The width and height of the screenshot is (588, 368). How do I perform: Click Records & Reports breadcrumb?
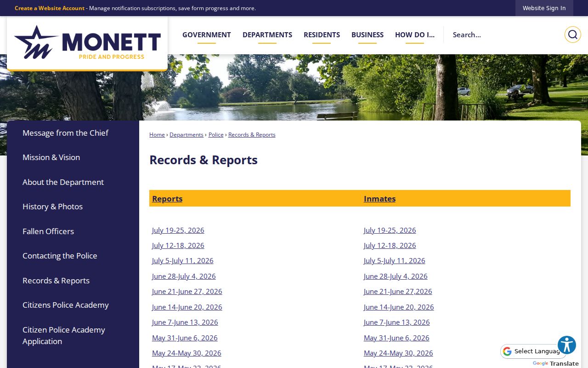252,135
